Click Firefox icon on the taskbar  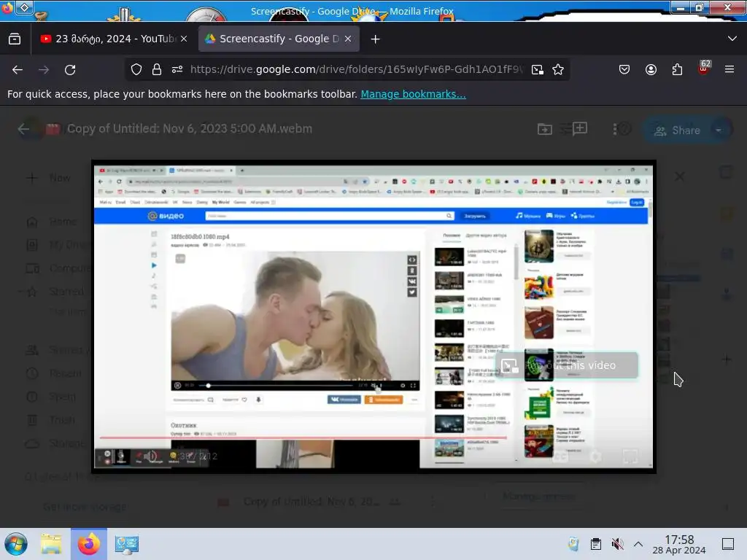click(x=89, y=544)
